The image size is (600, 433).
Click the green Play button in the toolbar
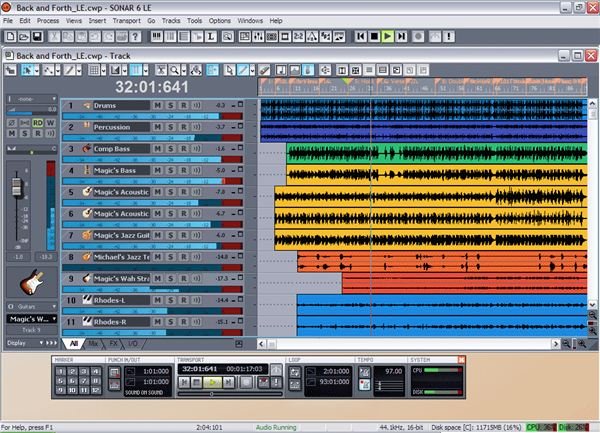(388, 36)
